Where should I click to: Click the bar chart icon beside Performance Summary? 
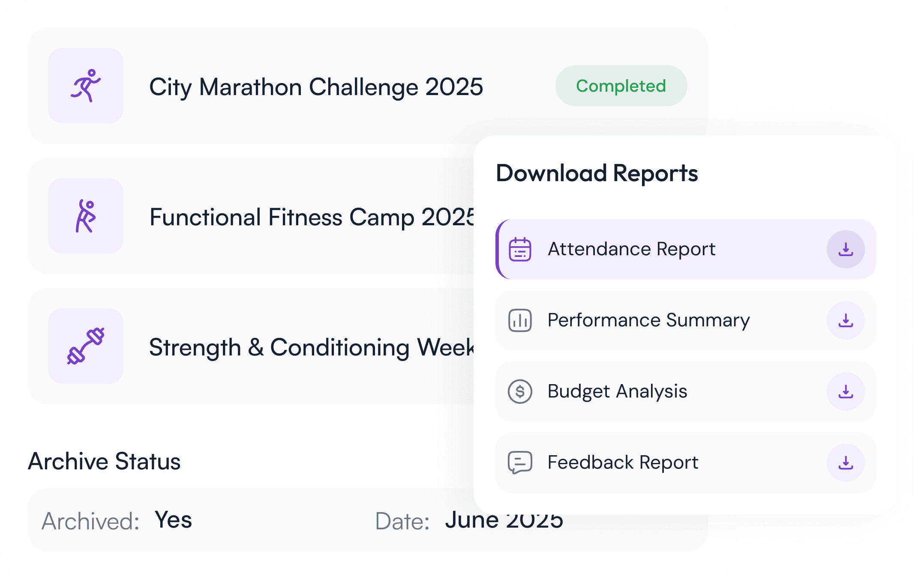tap(520, 320)
